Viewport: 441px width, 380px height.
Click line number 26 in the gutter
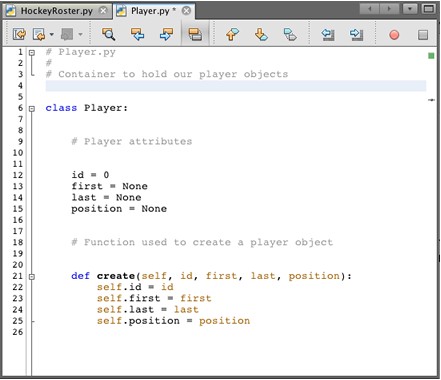point(18,332)
